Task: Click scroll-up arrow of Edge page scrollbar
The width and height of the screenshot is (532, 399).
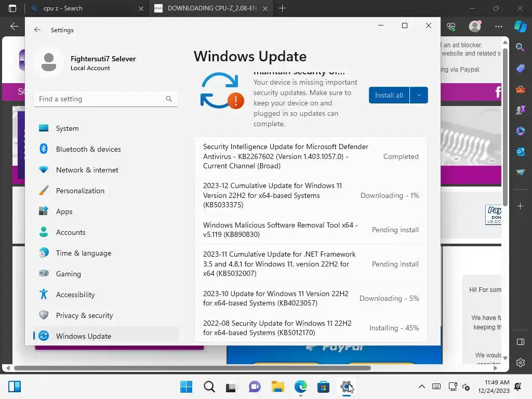Action: (505, 43)
